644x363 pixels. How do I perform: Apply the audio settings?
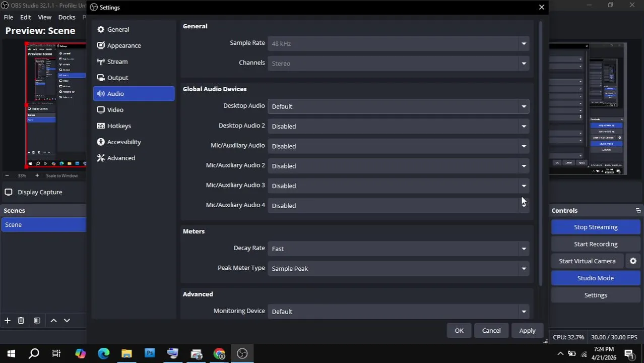click(527, 331)
